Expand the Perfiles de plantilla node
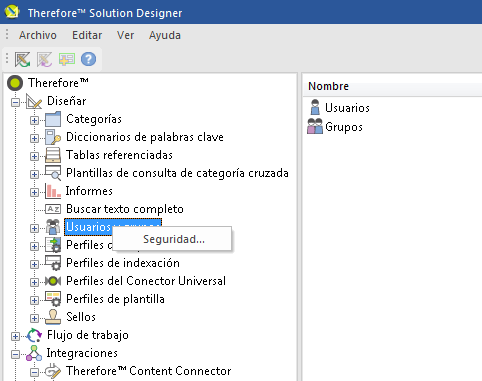This screenshot has height=381, width=482. tap(34, 300)
